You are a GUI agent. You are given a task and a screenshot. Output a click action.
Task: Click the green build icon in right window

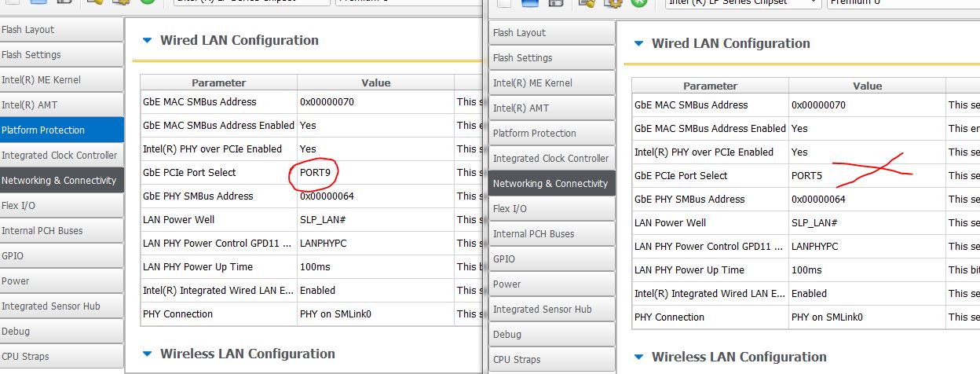(x=638, y=3)
